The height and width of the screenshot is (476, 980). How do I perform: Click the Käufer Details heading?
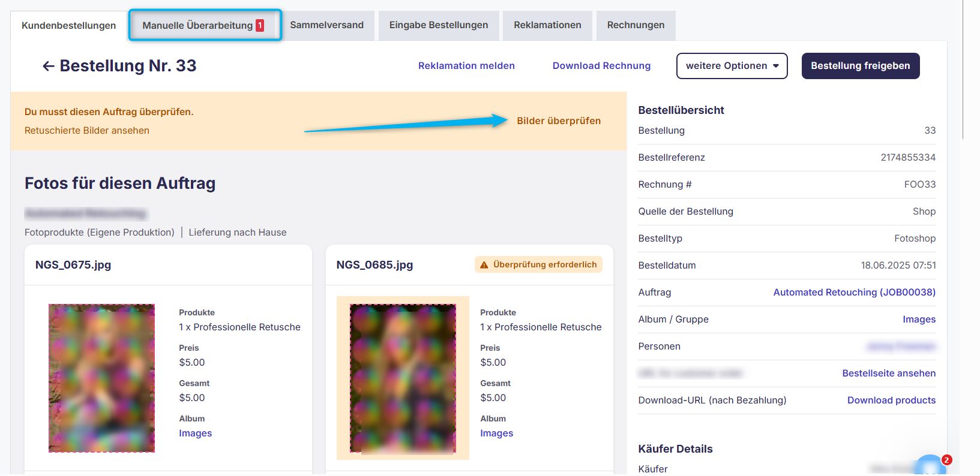(675, 449)
